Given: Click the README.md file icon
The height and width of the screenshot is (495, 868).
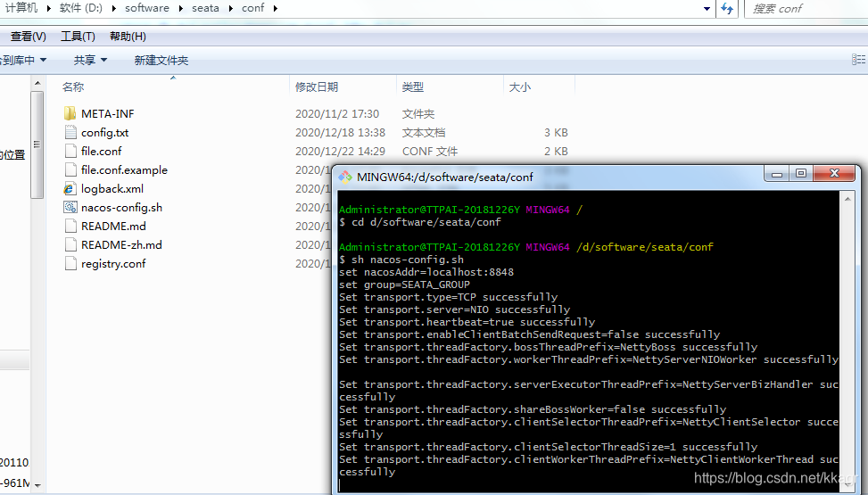Looking at the screenshot, I should (70, 226).
